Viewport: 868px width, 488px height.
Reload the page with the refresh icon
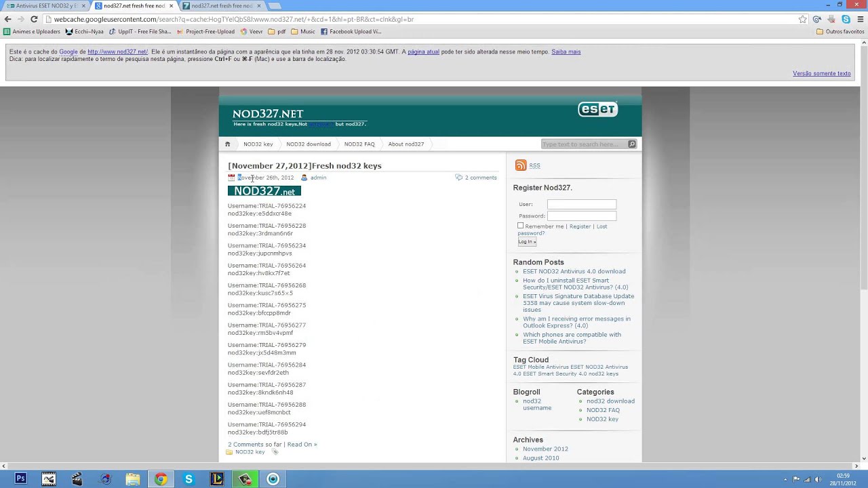34,19
